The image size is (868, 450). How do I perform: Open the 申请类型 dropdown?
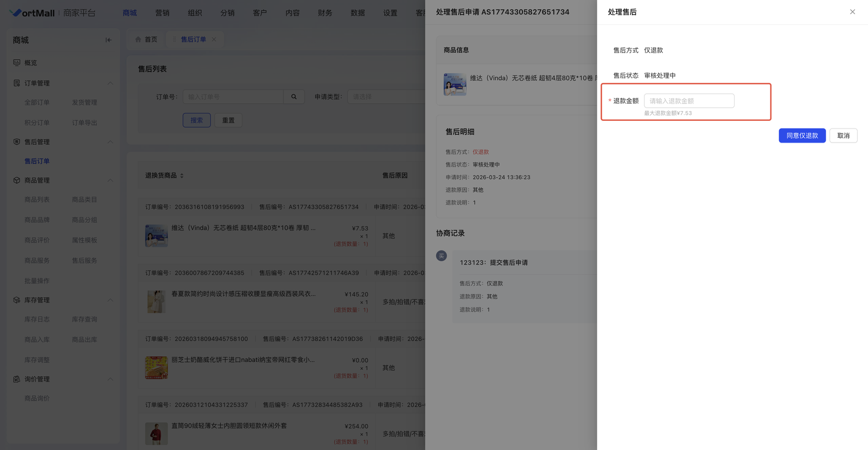[385, 97]
